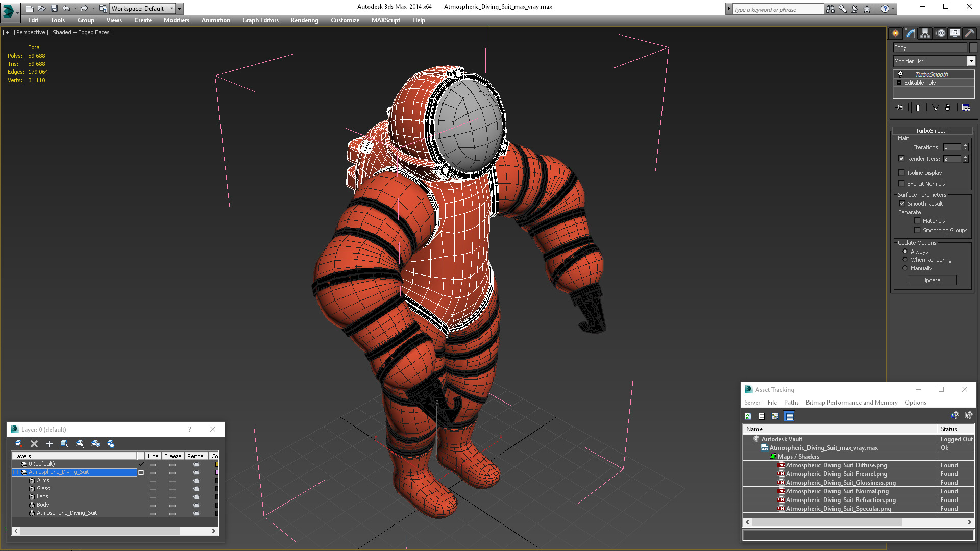Toggle Show End Result button
Viewport: 980px width, 551px height.
918,108
